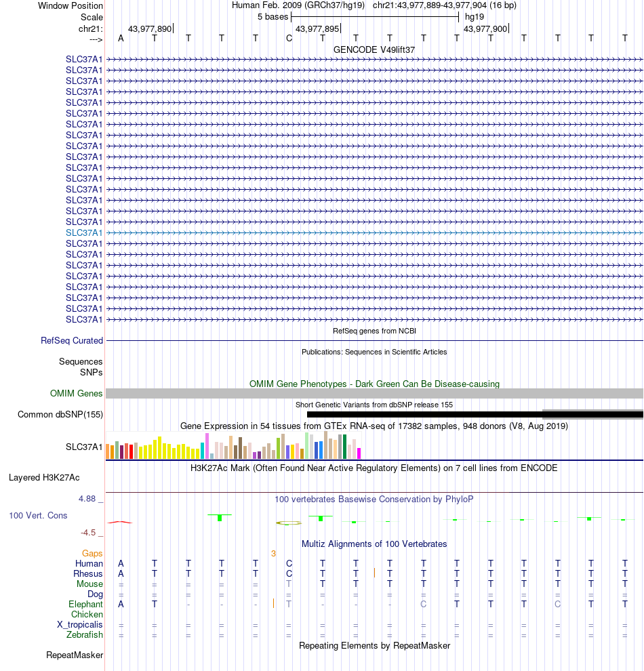The image size is (644, 671).
Task: Click the 100 Vert. Cons track label
Action: pos(38,515)
